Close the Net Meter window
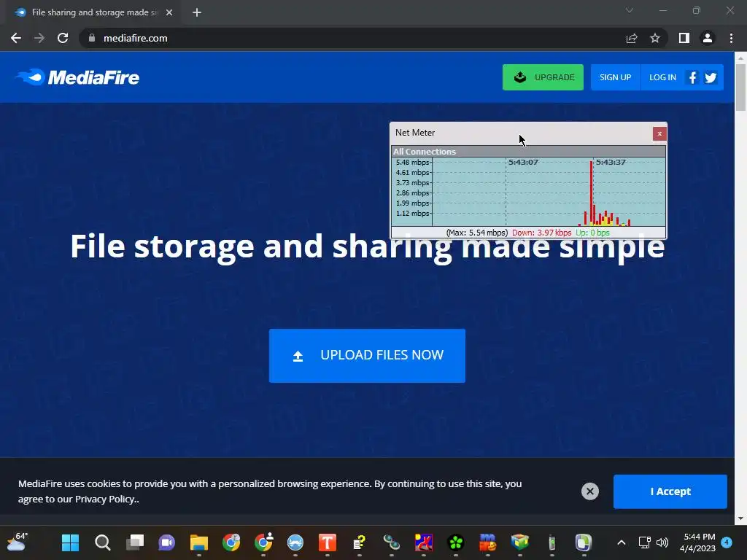Image resolution: width=747 pixels, height=560 pixels. pos(659,133)
